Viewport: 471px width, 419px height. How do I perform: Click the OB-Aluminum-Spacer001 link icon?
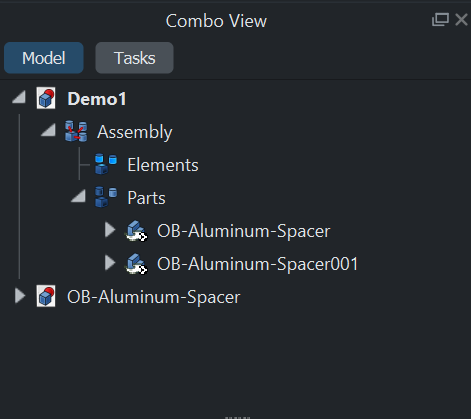(x=136, y=264)
